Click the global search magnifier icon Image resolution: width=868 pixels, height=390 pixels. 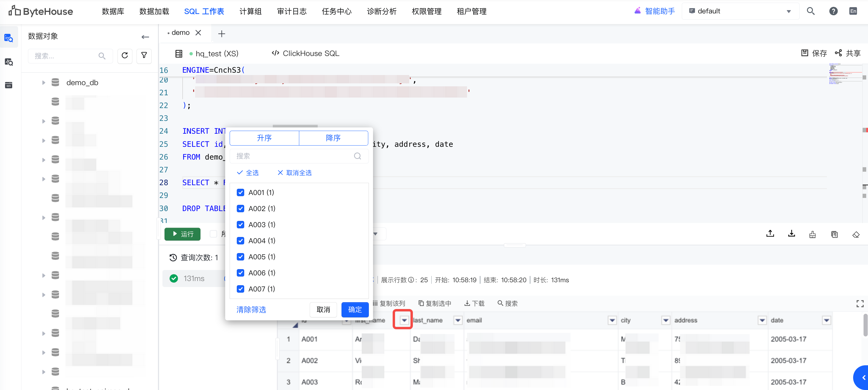[x=810, y=11]
